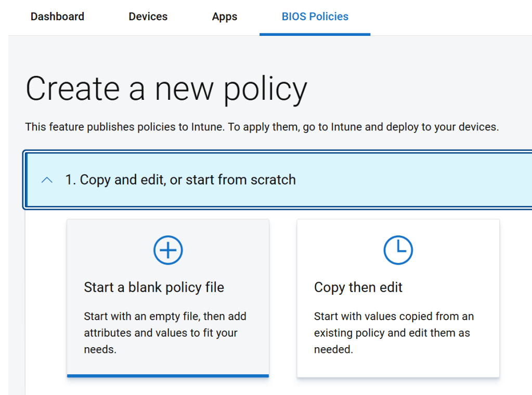532x395 pixels.
Task: Switch to the Devices tab
Action: (148, 17)
